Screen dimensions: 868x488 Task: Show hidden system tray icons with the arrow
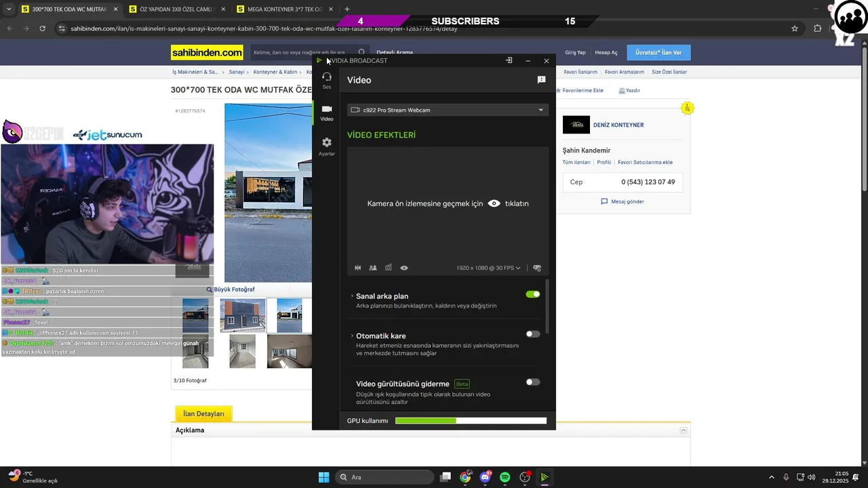[x=771, y=477]
